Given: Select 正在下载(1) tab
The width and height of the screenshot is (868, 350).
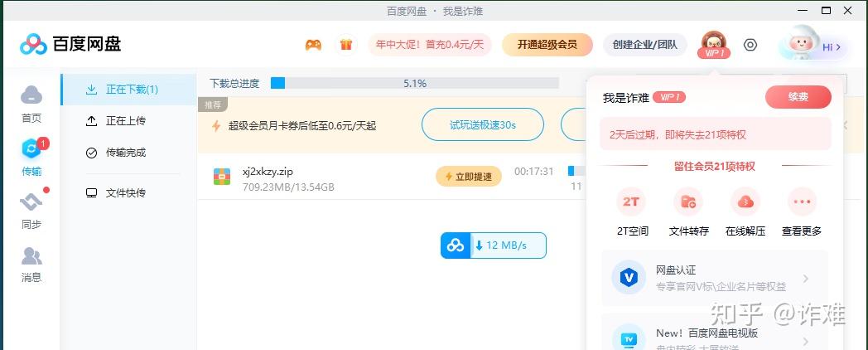Looking at the screenshot, I should tap(128, 90).
